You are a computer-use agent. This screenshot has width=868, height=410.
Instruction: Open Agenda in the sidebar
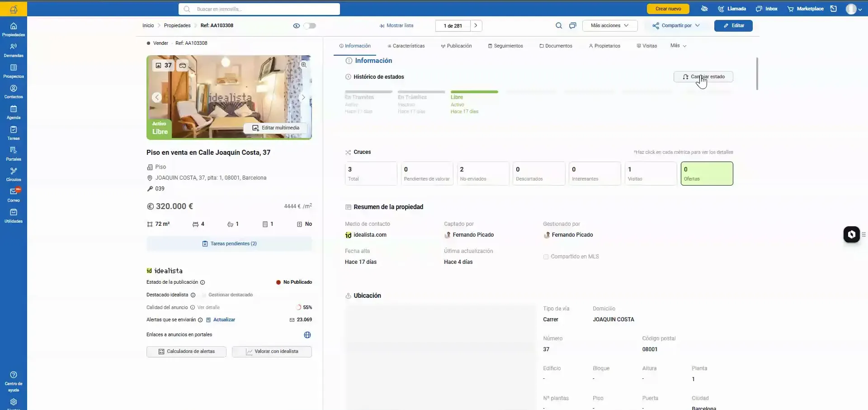(14, 113)
